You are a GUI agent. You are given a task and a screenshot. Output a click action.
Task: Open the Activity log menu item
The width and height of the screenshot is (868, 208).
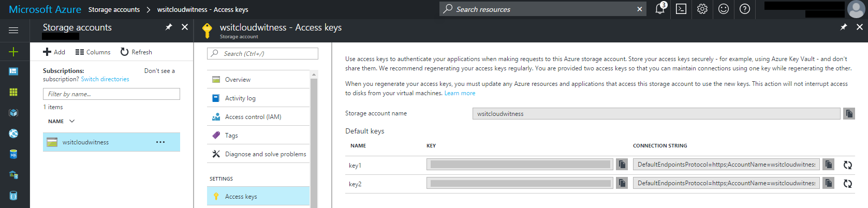pos(258,98)
